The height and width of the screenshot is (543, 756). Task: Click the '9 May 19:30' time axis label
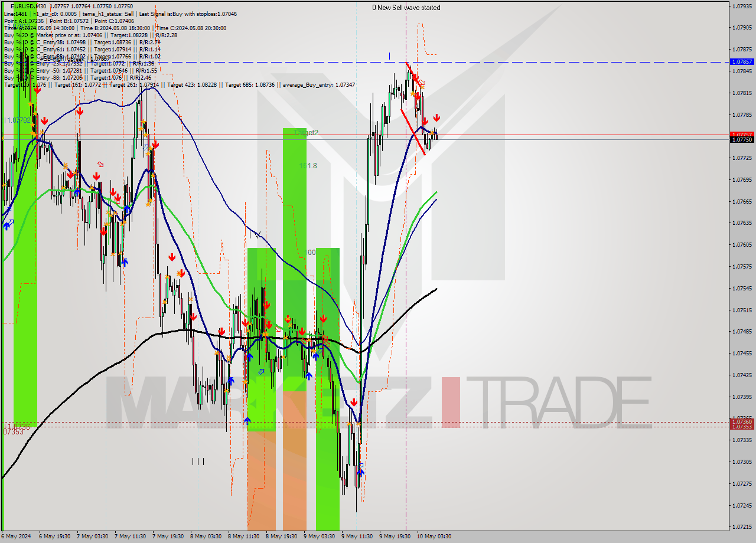point(395,537)
